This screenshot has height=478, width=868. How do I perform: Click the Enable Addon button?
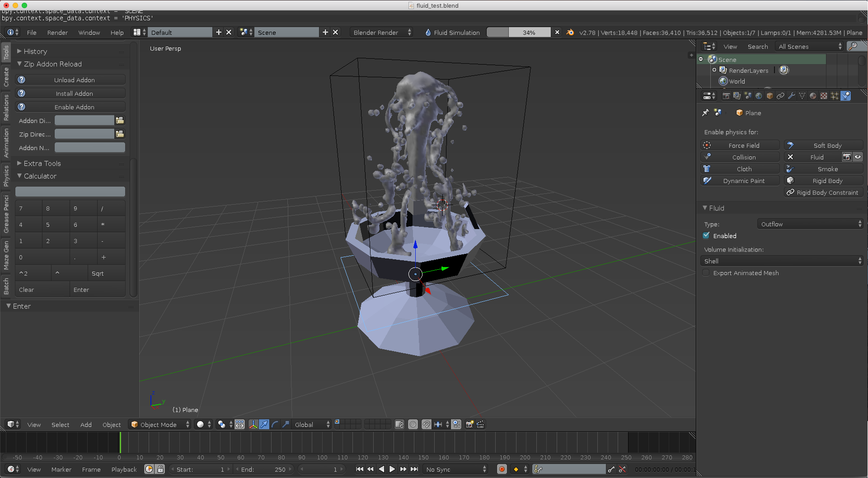pos(70,107)
